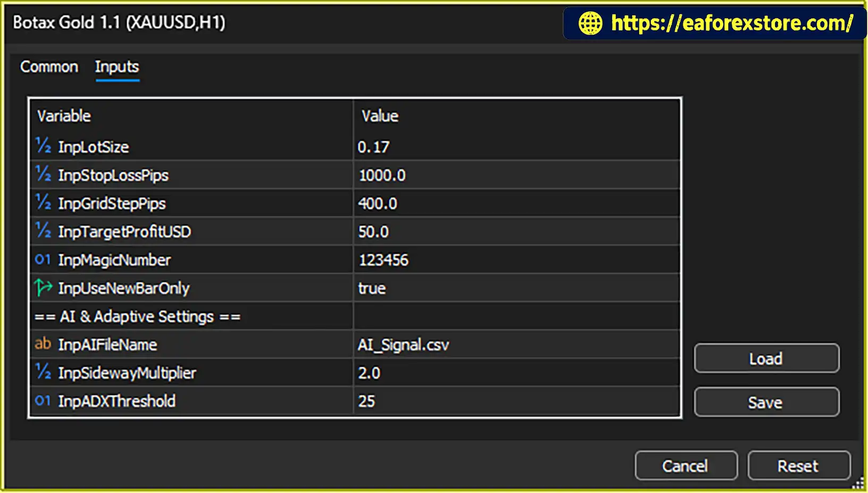Save the current input settings
This screenshot has width=868, height=493.
tap(766, 402)
